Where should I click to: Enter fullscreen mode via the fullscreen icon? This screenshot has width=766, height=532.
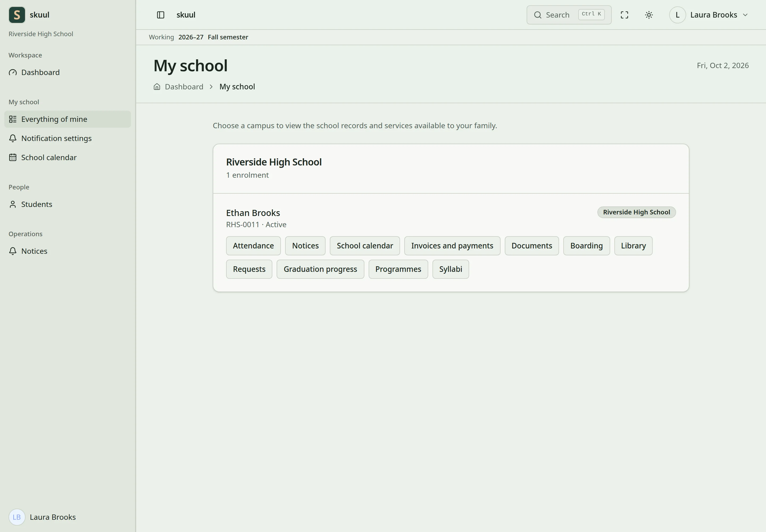(x=624, y=15)
